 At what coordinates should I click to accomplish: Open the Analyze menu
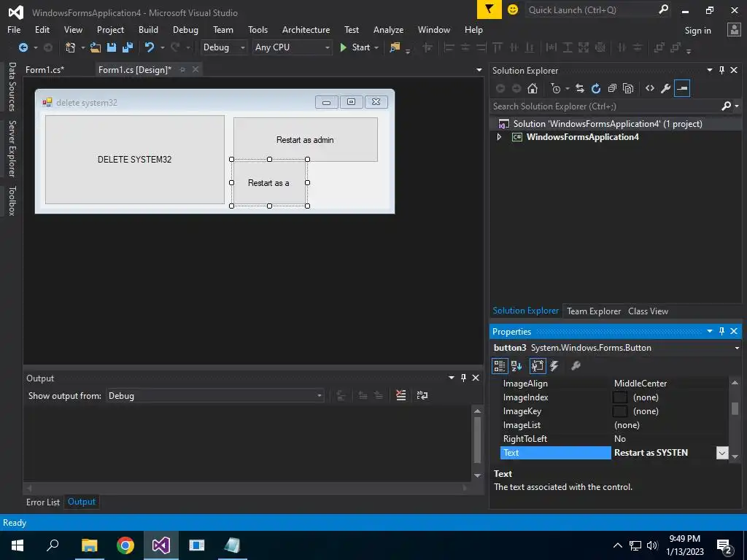[388, 29]
